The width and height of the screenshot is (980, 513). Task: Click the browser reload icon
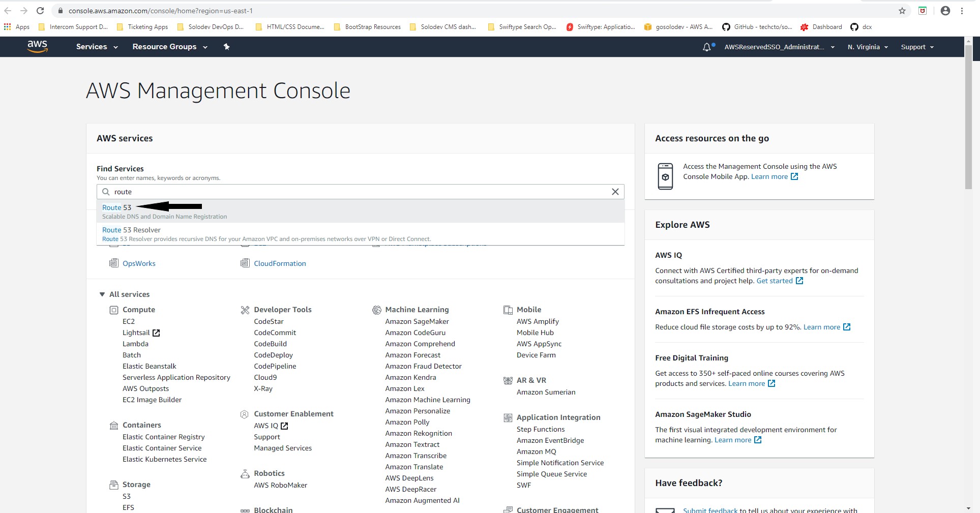click(x=40, y=11)
